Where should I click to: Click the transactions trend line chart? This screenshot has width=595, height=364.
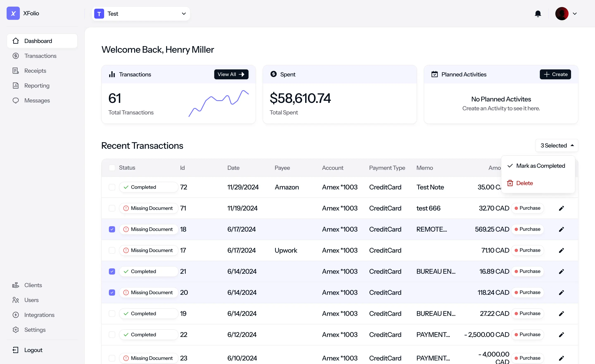pos(219,103)
